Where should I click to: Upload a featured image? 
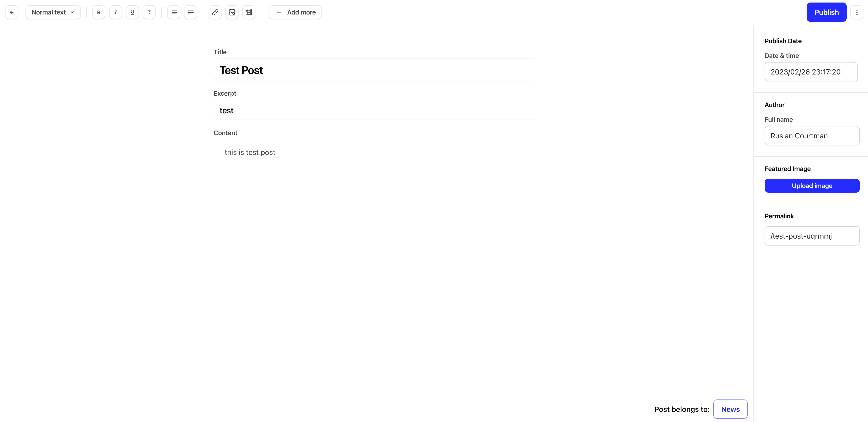click(812, 185)
